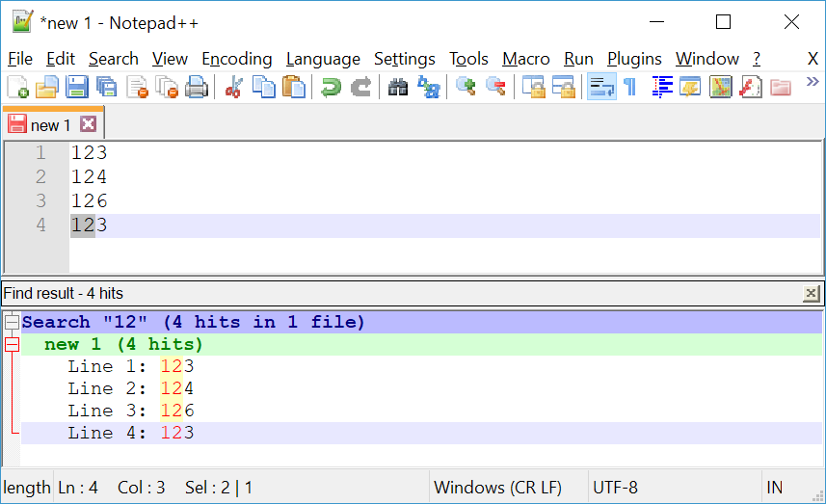Open the Folder as Workspace icon

780,87
